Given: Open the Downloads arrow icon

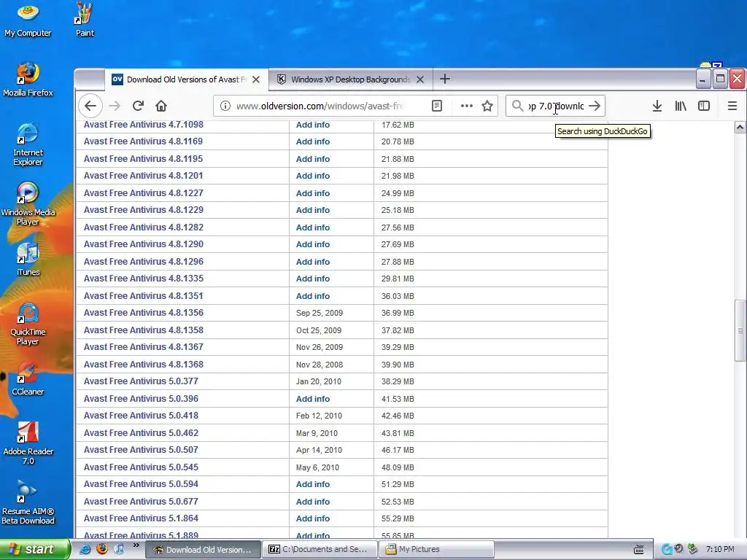Looking at the screenshot, I should (x=657, y=106).
